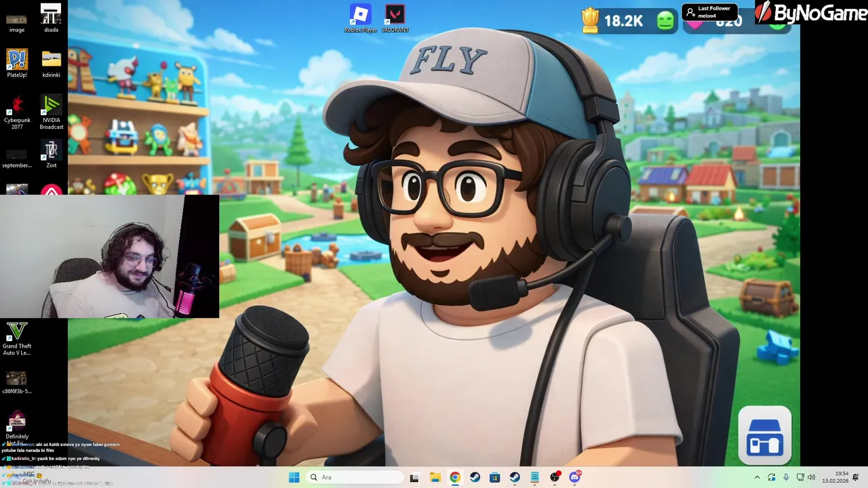
Task: Open the first Steam taskbar icon
Action: click(475, 477)
